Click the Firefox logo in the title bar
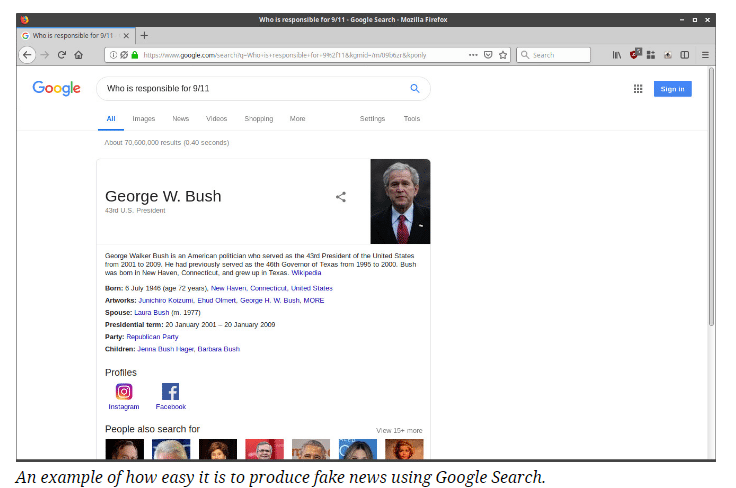 [24, 20]
